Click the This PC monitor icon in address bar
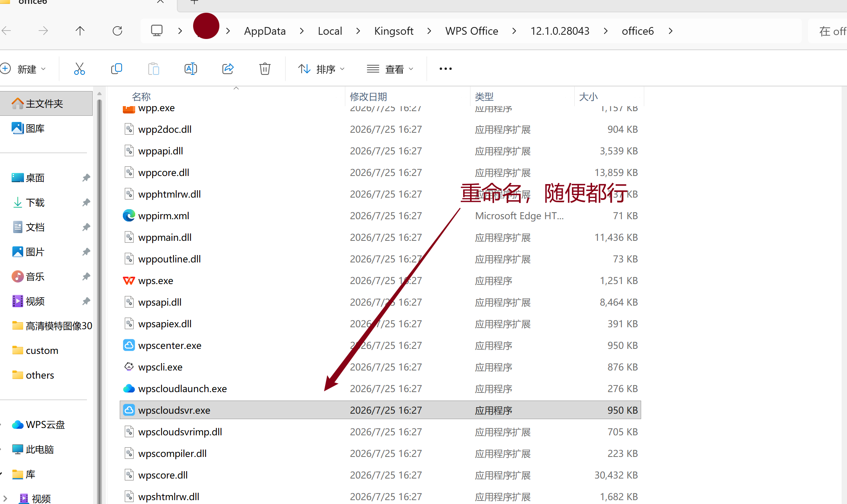The image size is (847, 504). tap(157, 30)
